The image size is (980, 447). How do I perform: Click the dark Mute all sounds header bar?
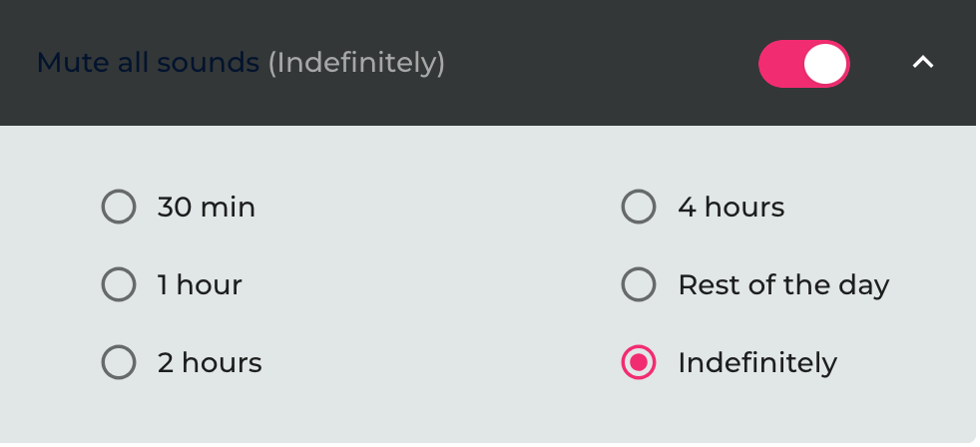coord(599,63)
